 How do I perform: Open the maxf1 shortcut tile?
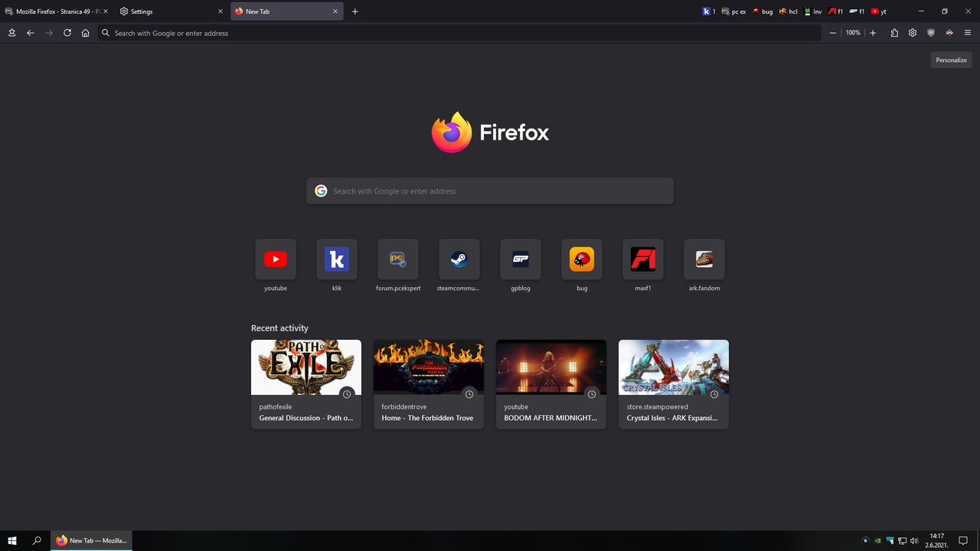pos(643,259)
